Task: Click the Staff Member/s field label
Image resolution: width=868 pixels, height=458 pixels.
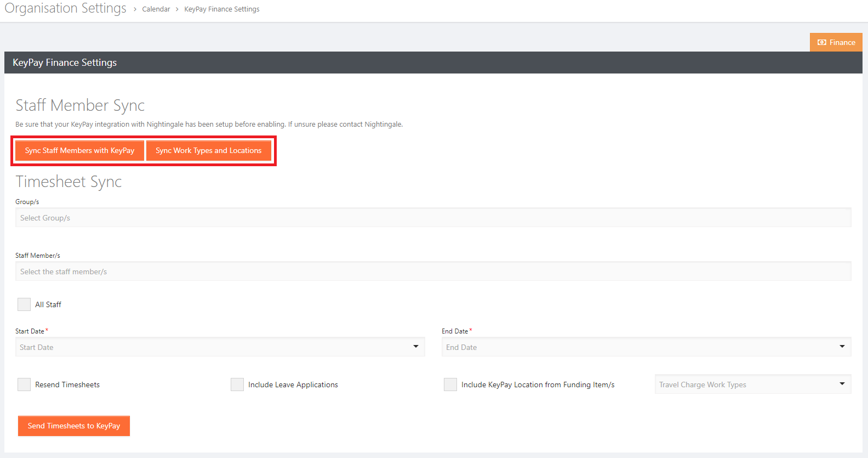Action: 38,256
